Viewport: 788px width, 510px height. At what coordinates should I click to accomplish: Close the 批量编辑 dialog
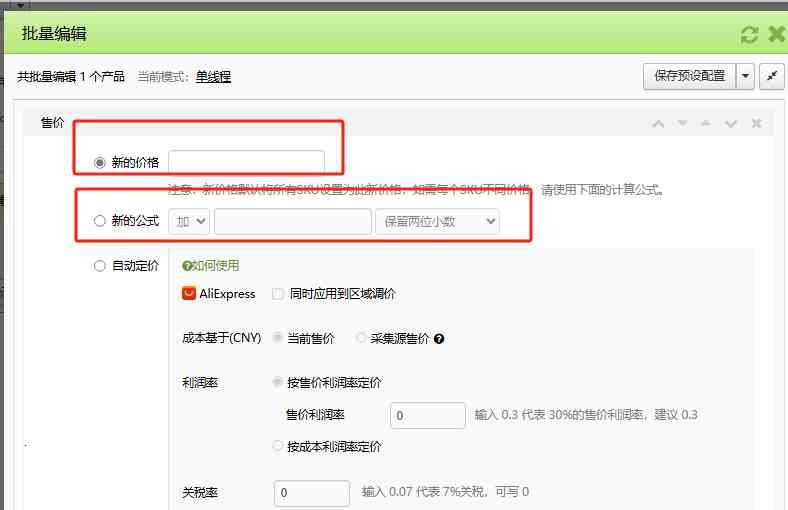click(776, 34)
